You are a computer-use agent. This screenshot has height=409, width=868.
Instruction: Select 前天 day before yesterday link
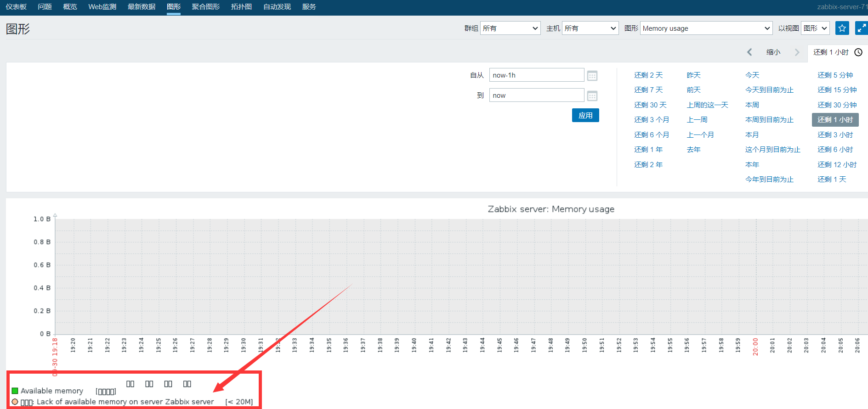(693, 90)
